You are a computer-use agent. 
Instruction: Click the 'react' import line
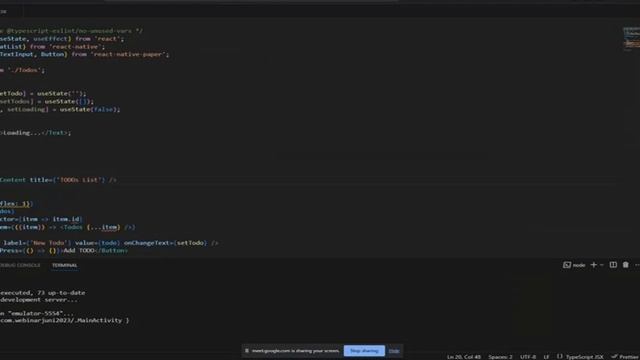[62, 39]
